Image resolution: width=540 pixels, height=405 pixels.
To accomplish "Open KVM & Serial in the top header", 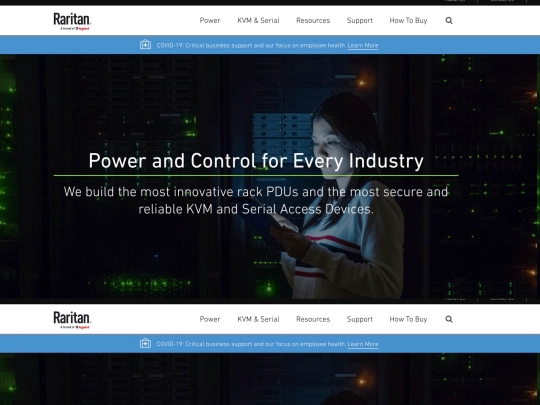I will pyautogui.click(x=258, y=21).
